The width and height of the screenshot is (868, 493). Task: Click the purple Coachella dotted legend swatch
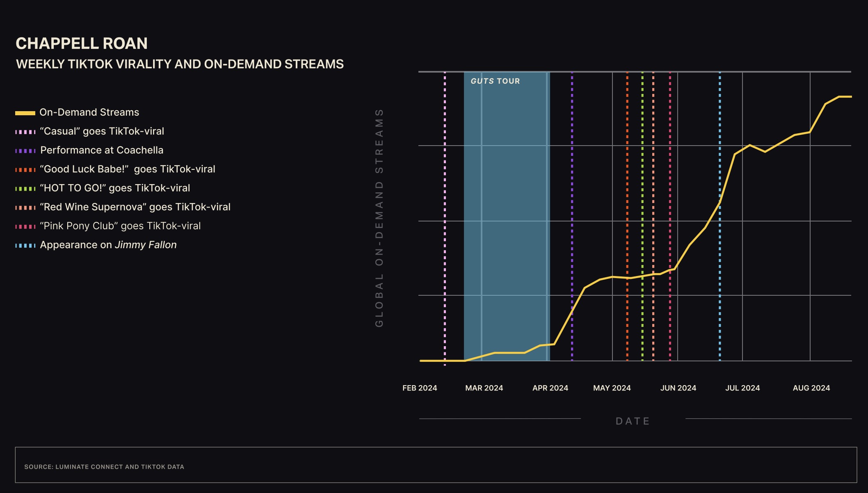(25, 151)
